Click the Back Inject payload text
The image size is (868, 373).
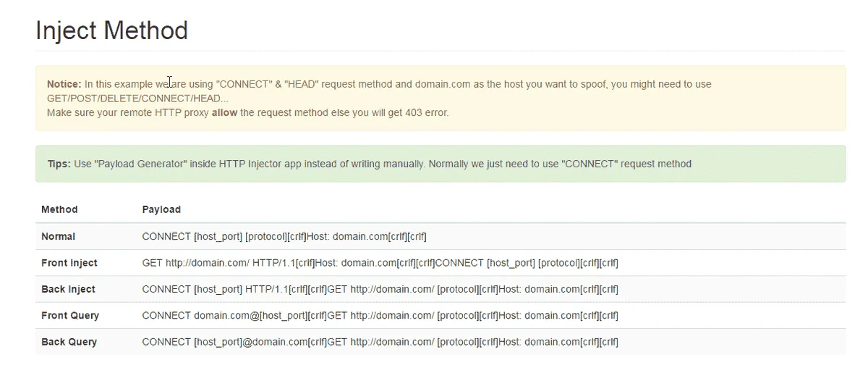(380, 289)
